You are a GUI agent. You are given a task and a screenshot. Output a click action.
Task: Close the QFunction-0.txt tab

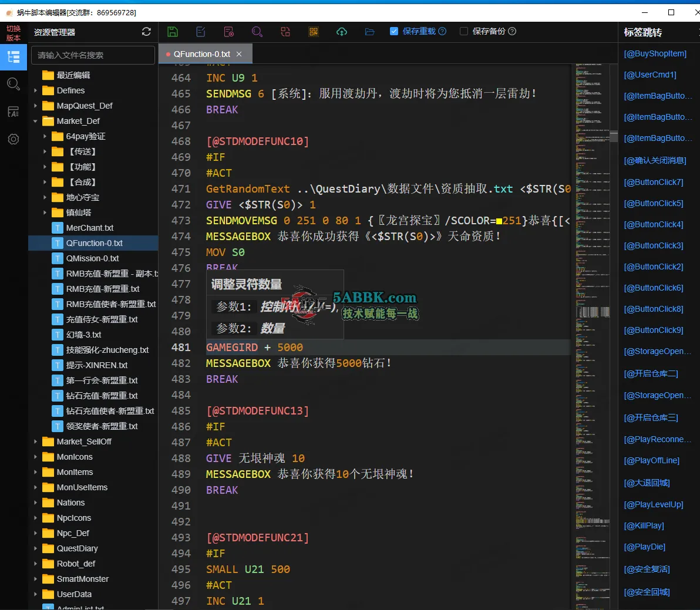pos(239,54)
